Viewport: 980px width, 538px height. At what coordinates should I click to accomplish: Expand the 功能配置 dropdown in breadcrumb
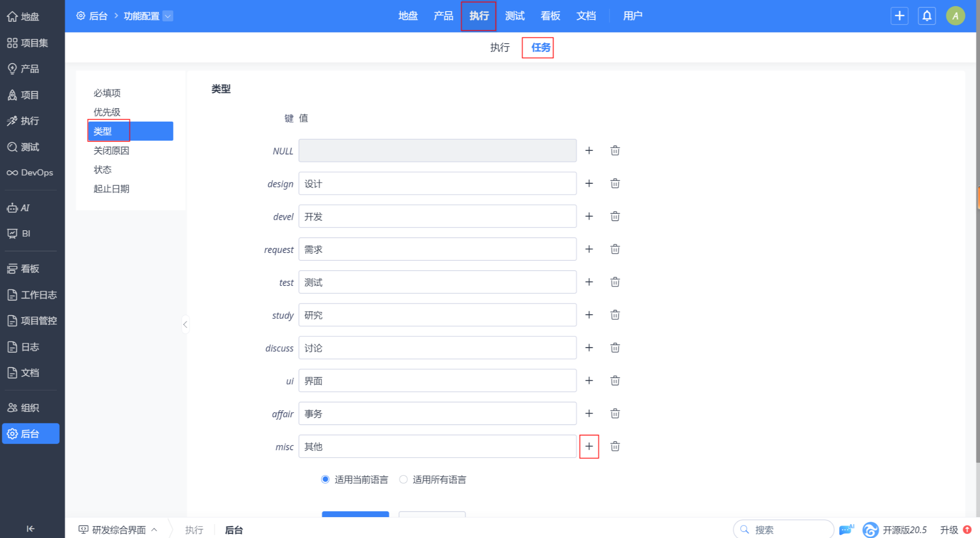pyautogui.click(x=168, y=16)
